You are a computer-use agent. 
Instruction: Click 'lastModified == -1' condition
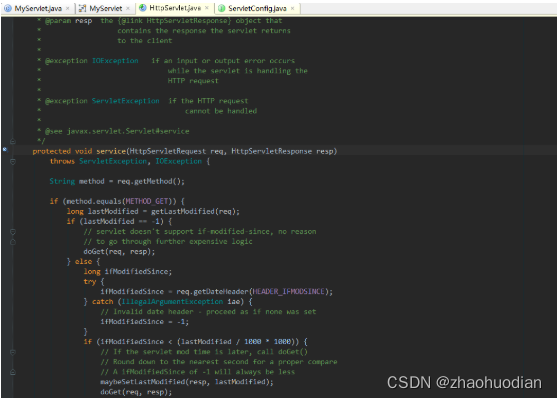tap(121, 221)
